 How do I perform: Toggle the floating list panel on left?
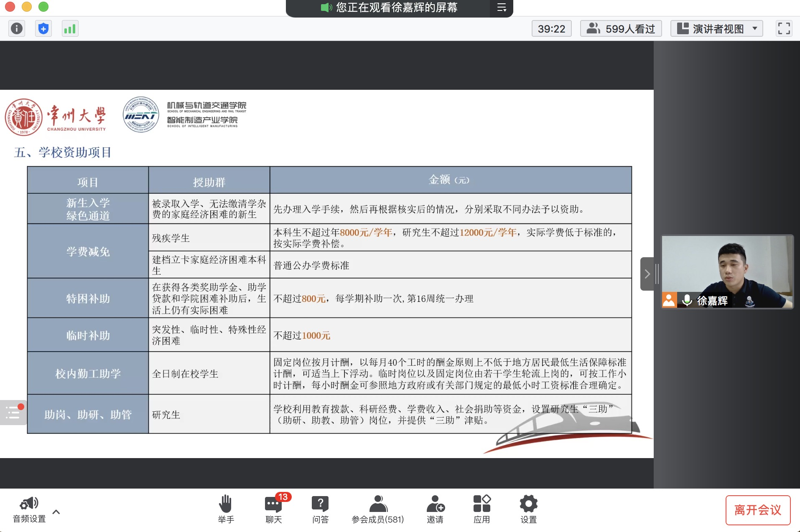(x=13, y=413)
